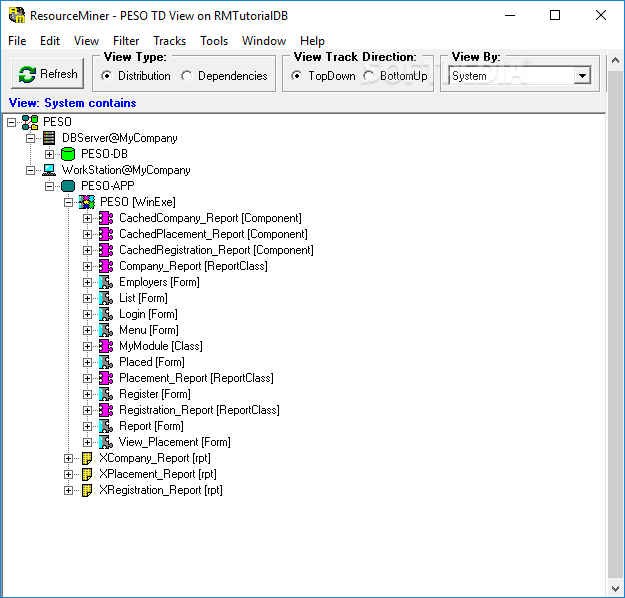Screen dimensions: 625x598
Task: Click the ResourceMiner title bar app icon
Action: 17,16
